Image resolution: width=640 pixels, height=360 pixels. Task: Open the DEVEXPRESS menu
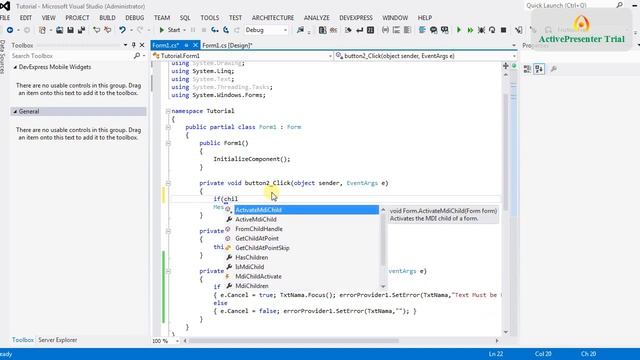(356, 18)
